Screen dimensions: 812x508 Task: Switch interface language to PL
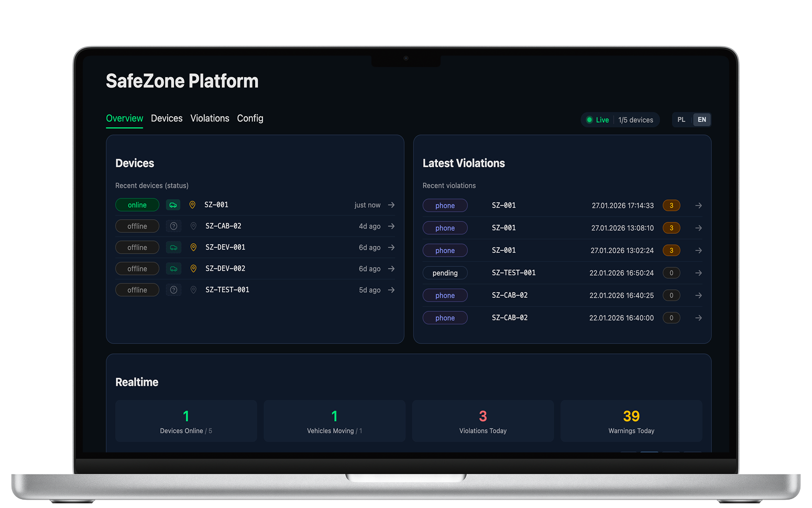[681, 120]
